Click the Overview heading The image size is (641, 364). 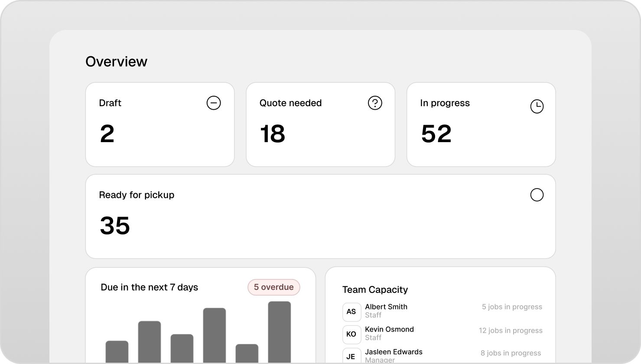point(117,61)
